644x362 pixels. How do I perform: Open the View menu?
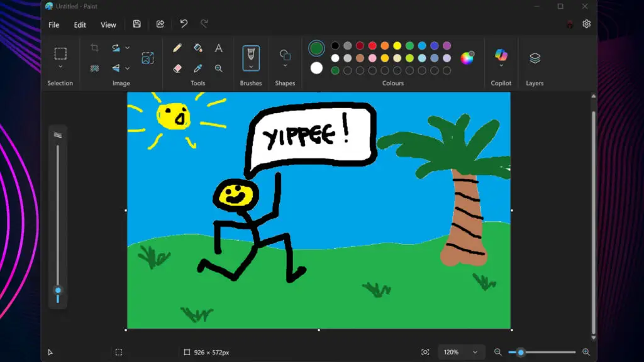pyautogui.click(x=108, y=25)
